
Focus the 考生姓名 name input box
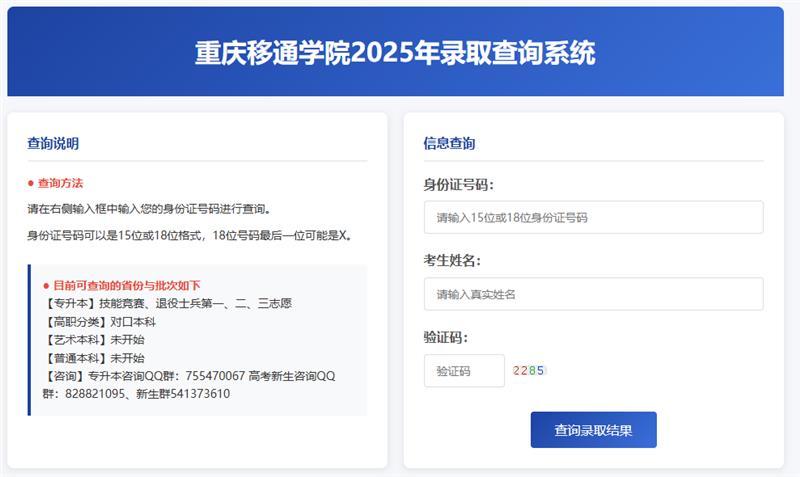[593, 294]
